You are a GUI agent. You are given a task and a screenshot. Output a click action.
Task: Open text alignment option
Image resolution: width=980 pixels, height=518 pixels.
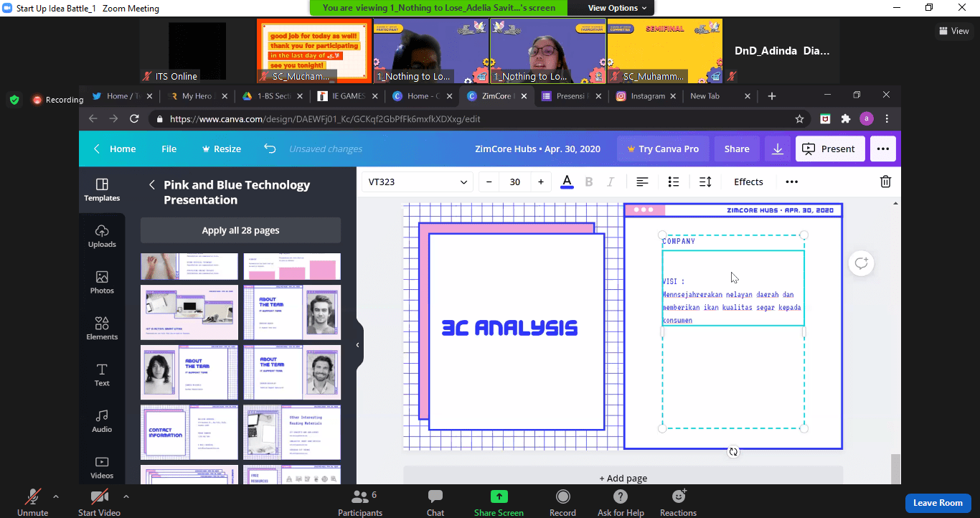click(642, 182)
